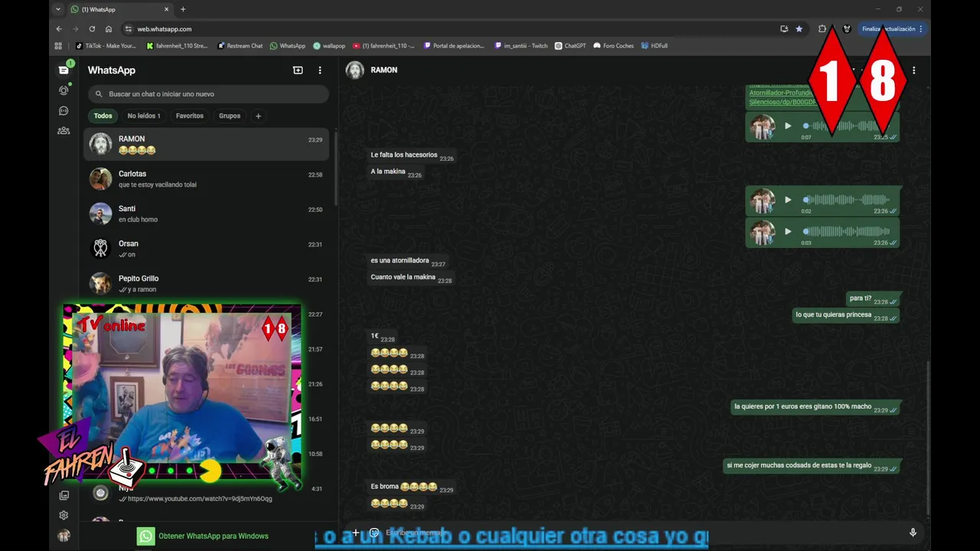Open the im_santiii - Twitch bookmark
Viewport: 980px width, 551px height.
click(x=521, y=46)
